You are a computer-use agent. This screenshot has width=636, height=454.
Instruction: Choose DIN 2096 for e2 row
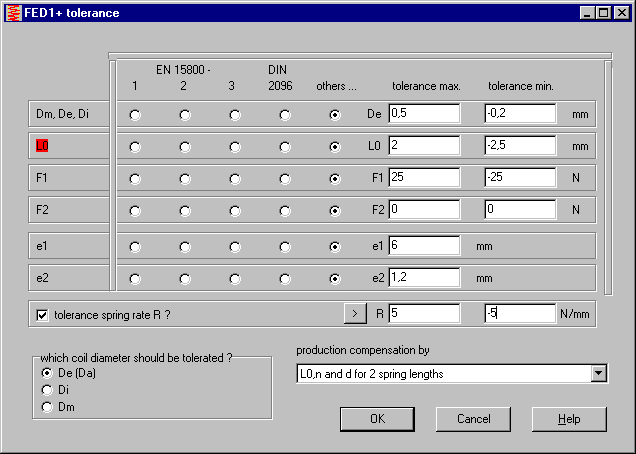click(x=285, y=279)
